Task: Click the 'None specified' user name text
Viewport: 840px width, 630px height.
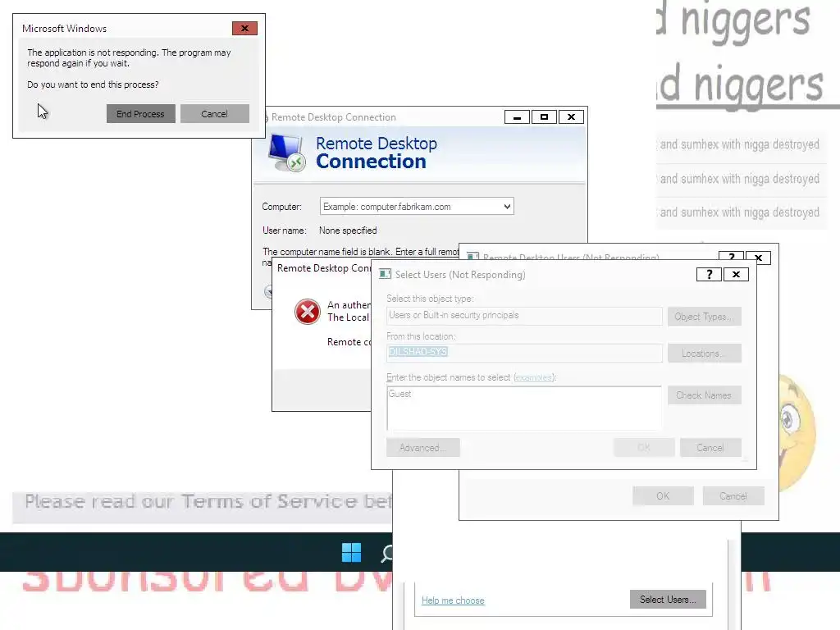Action: pos(348,231)
